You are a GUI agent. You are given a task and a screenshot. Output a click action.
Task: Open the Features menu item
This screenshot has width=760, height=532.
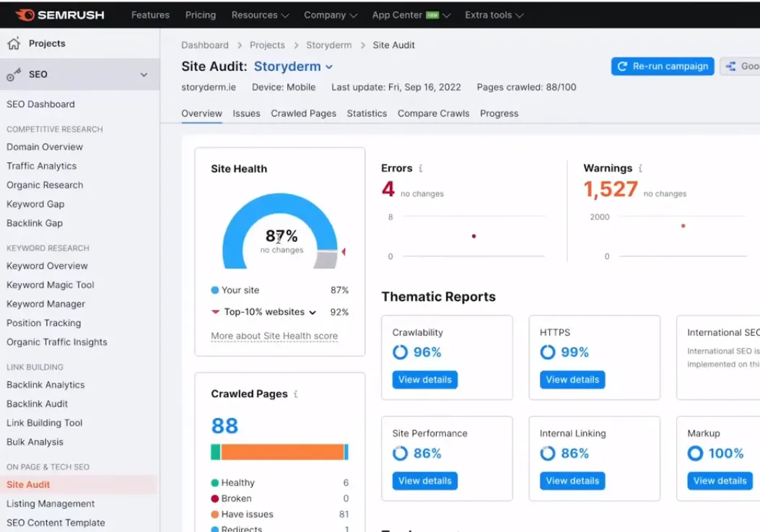tap(150, 15)
